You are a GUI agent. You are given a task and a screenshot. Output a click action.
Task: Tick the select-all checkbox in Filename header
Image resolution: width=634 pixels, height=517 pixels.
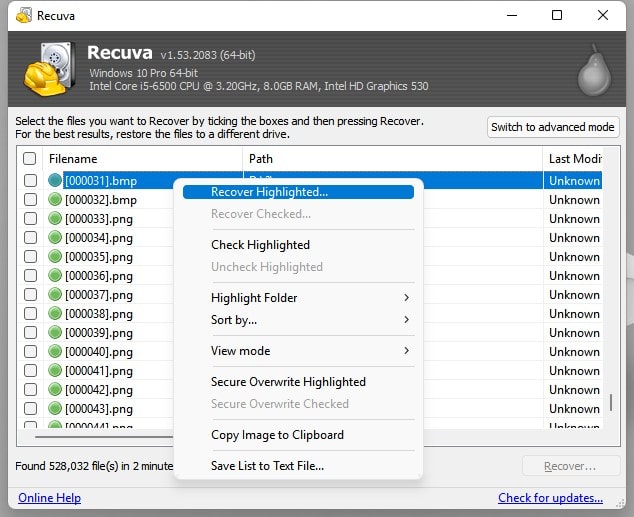pos(30,158)
